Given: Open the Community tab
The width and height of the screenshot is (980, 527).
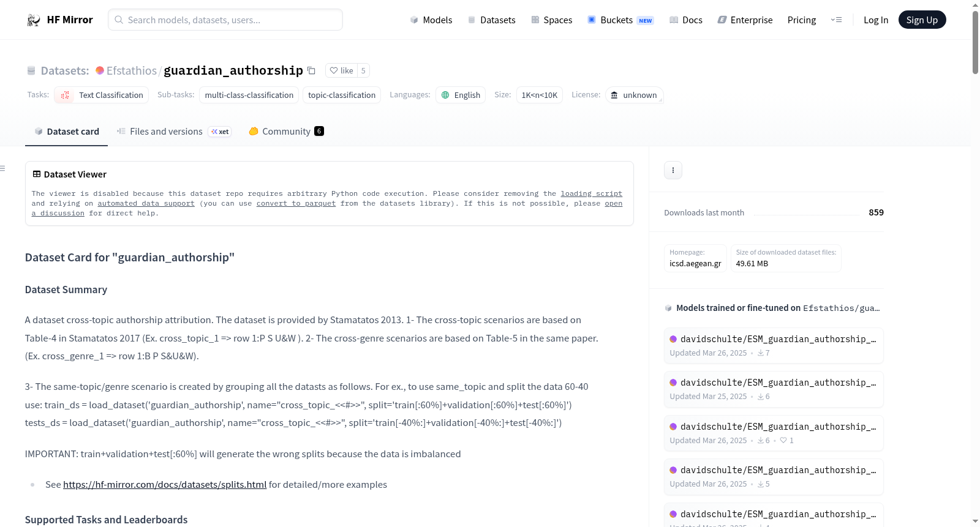Looking at the screenshot, I should (286, 132).
